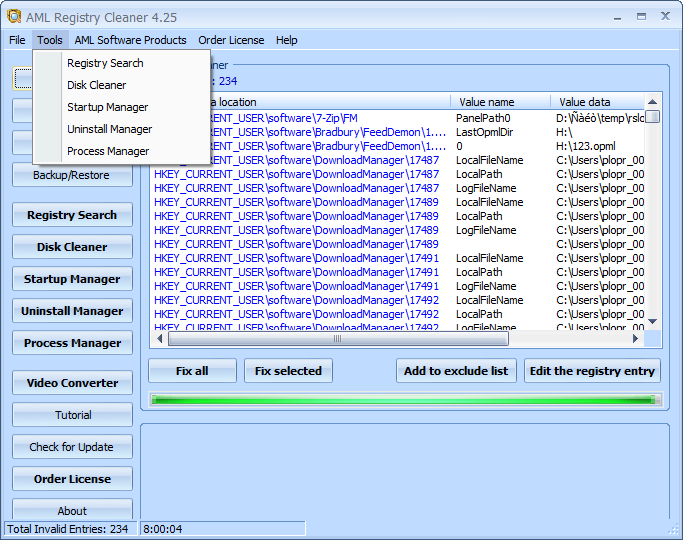Maximize the AML Registry Cleaner window
The image size is (683, 540).
click(x=641, y=17)
